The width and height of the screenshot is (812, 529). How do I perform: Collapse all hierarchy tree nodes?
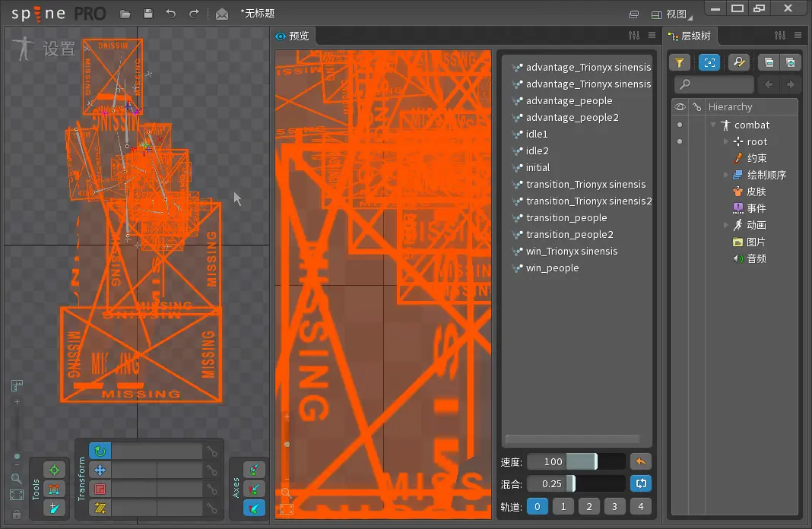coord(769,62)
